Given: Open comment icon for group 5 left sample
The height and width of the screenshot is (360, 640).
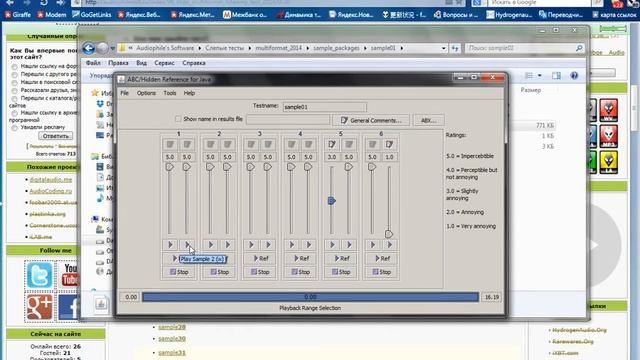Looking at the screenshot, I should click(332, 144).
